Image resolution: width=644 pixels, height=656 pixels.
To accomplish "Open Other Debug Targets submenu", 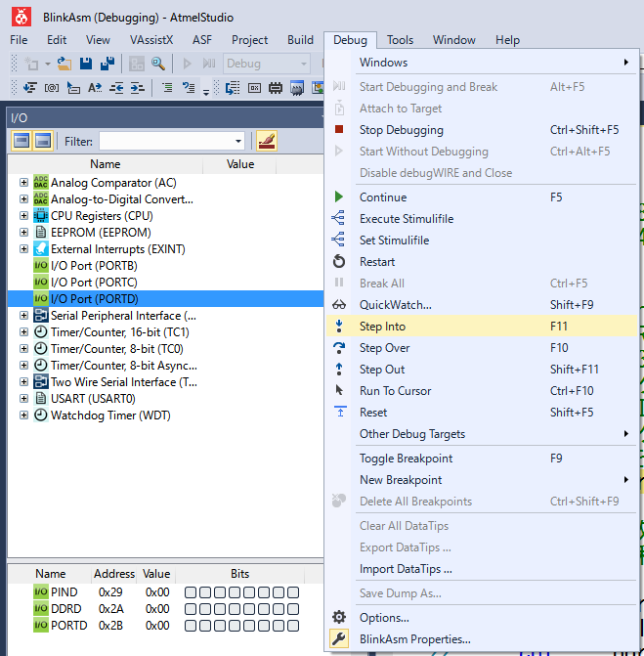I will click(x=482, y=434).
